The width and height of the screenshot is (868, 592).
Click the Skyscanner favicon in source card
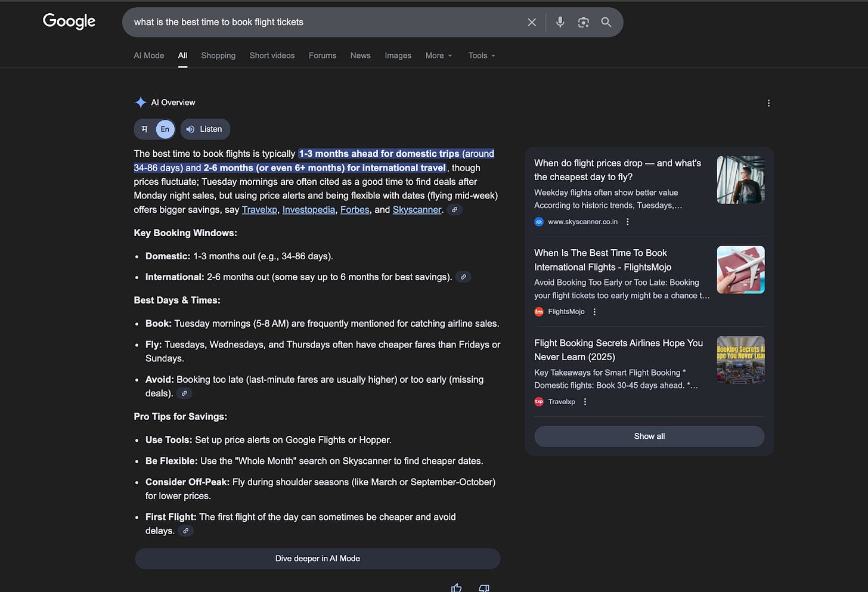click(539, 222)
